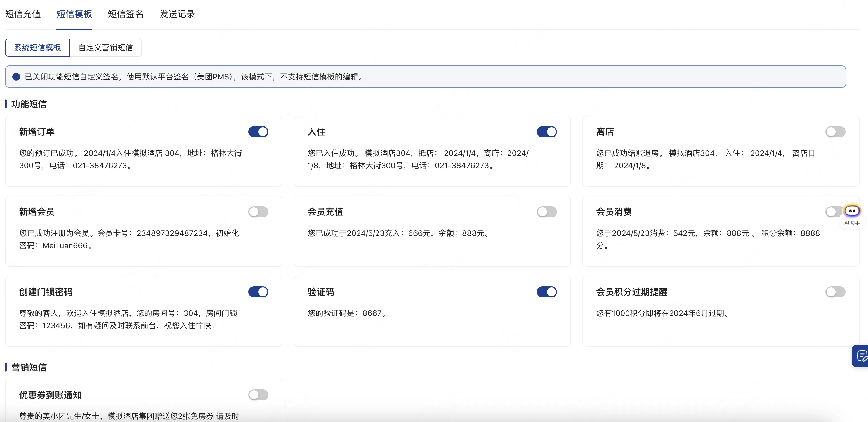Go to the 发送记录 tab
Image resolution: width=868 pixels, height=422 pixels.
click(x=177, y=14)
